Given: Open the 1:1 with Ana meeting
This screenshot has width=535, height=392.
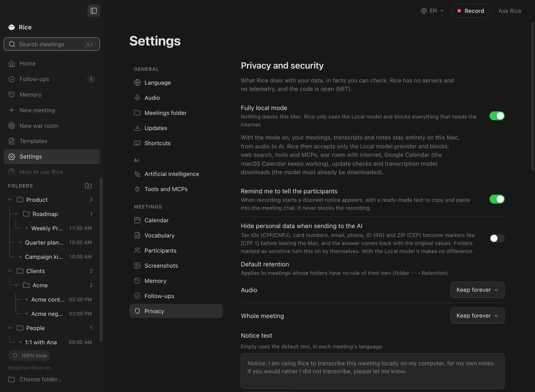Looking at the screenshot, I should 51,342.
